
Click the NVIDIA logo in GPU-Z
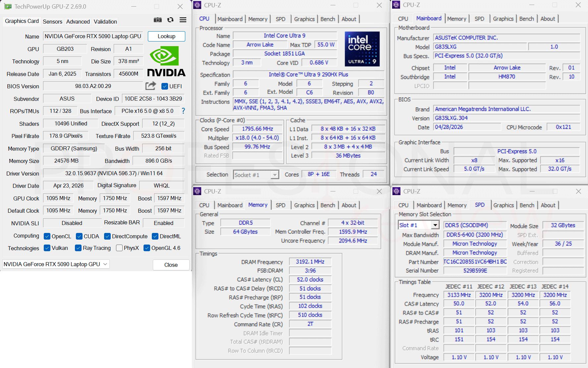pos(166,61)
